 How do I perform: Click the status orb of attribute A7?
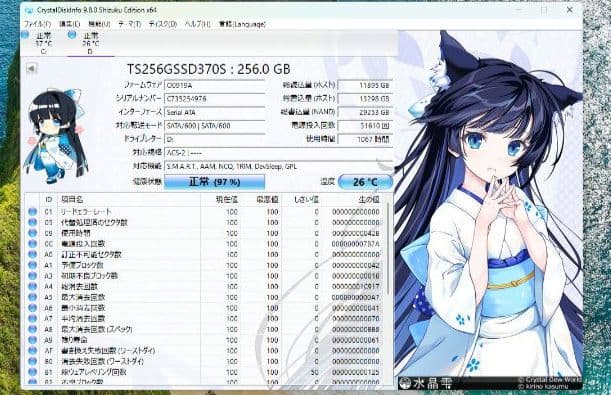tap(33, 319)
